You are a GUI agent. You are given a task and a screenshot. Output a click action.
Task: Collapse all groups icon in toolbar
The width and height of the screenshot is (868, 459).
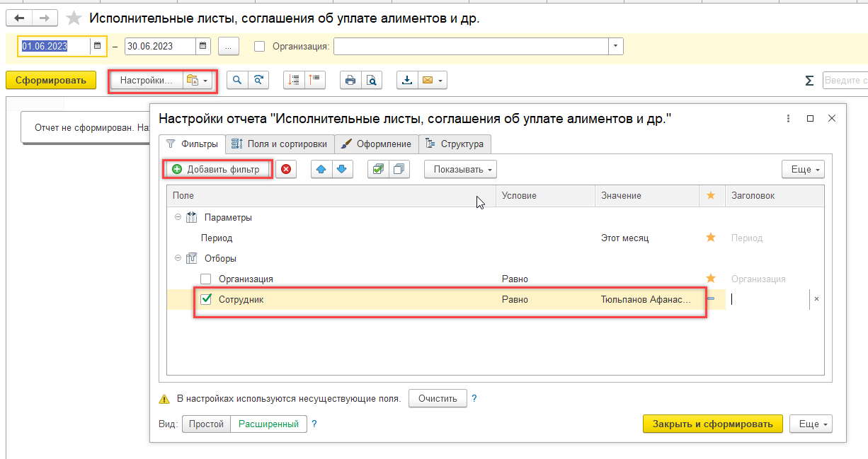coord(294,80)
